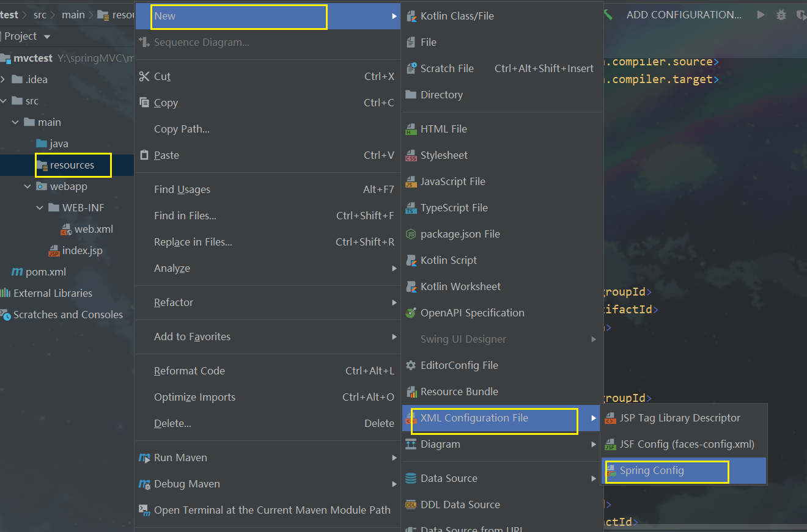Open the Refactor submenu
The image size is (807, 532).
tap(267, 302)
